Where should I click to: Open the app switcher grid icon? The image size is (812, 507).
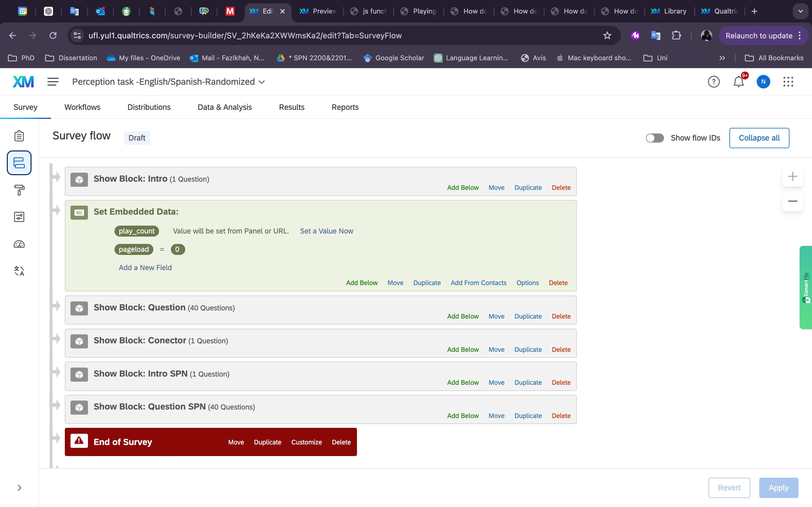788,82
